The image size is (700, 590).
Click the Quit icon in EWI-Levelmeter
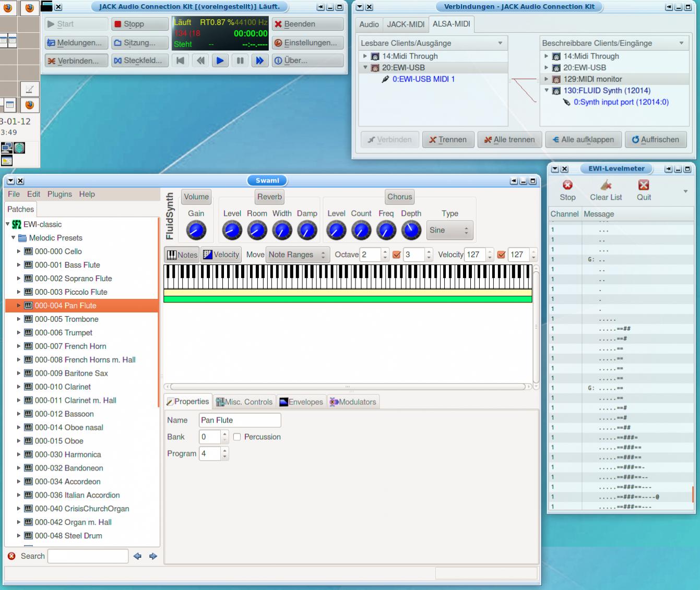point(644,185)
